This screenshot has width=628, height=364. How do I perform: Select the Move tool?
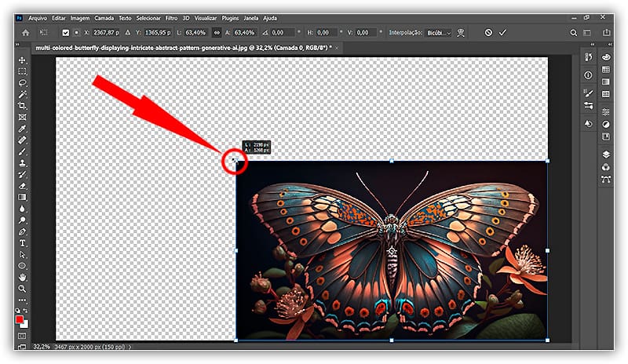click(x=23, y=60)
